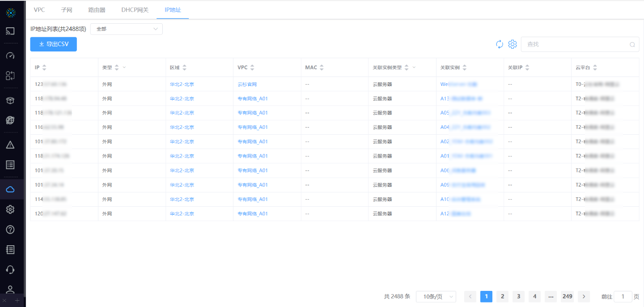Open the globe network icon in sidebar

pyautogui.click(x=10, y=120)
